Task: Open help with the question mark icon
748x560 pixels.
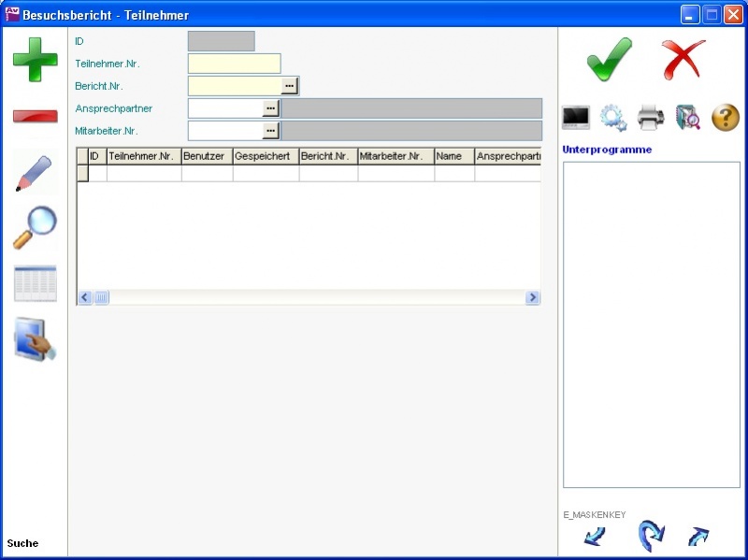Action: pos(726,118)
